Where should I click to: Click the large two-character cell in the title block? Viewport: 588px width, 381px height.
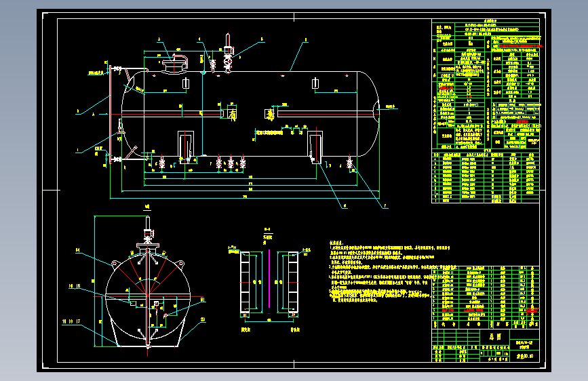495,337
